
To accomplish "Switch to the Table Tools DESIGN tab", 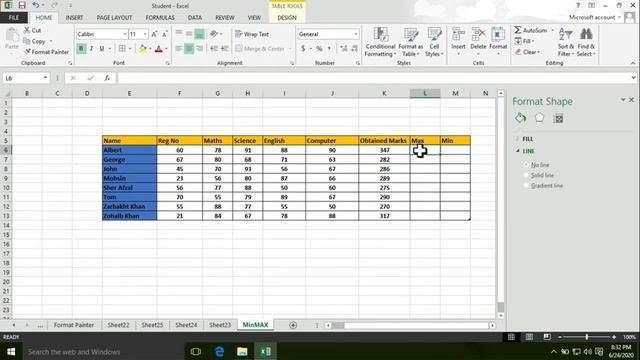I will point(287,18).
